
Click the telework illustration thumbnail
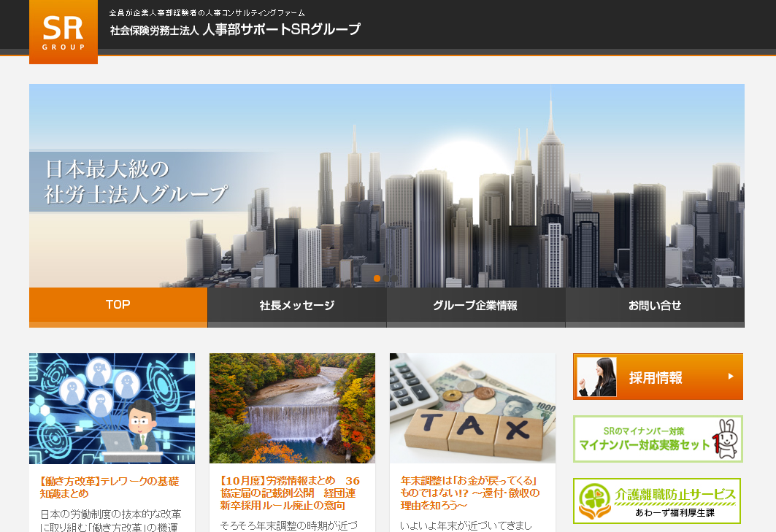click(112, 408)
